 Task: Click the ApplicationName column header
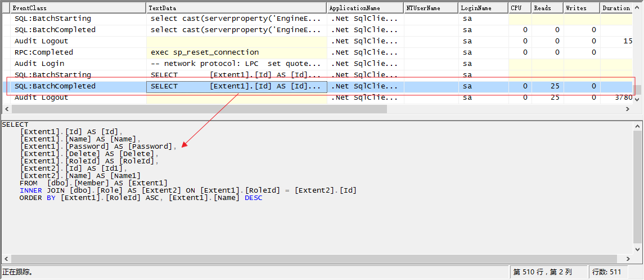click(365, 8)
